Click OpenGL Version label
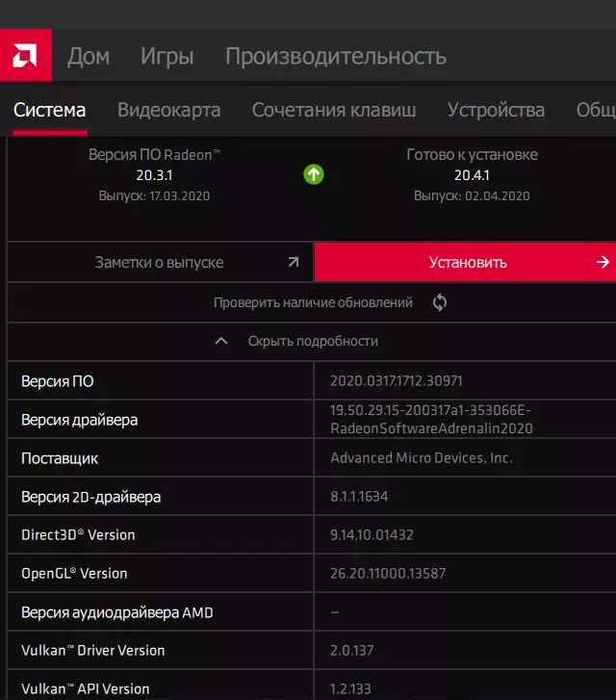616x700 pixels. coord(74,573)
